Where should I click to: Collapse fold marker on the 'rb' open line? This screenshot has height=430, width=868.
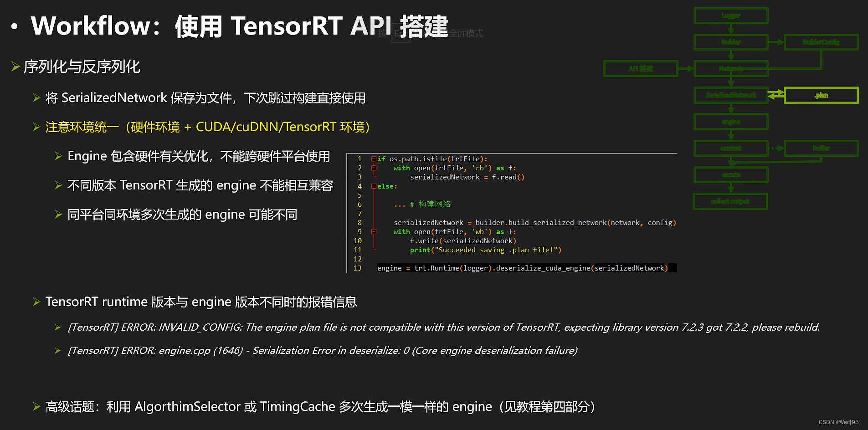(374, 168)
